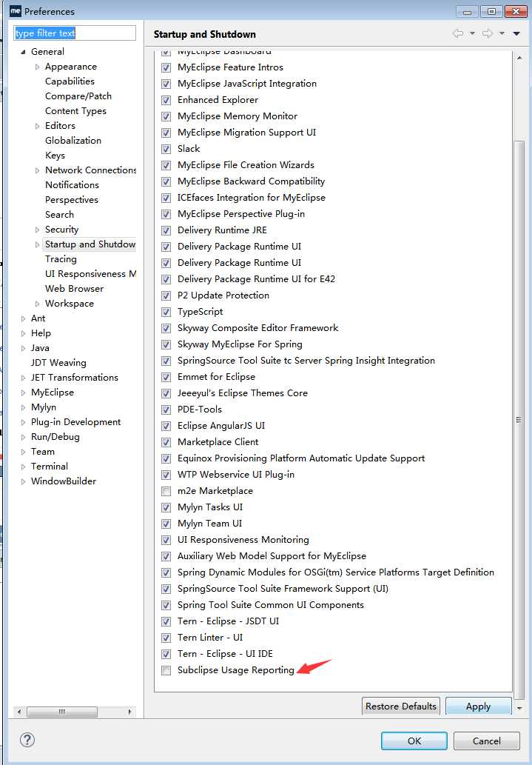Open the back history dropdown arrow
Image resolution: width=532 pixels, height=765 pixels.
pos(472,33)
